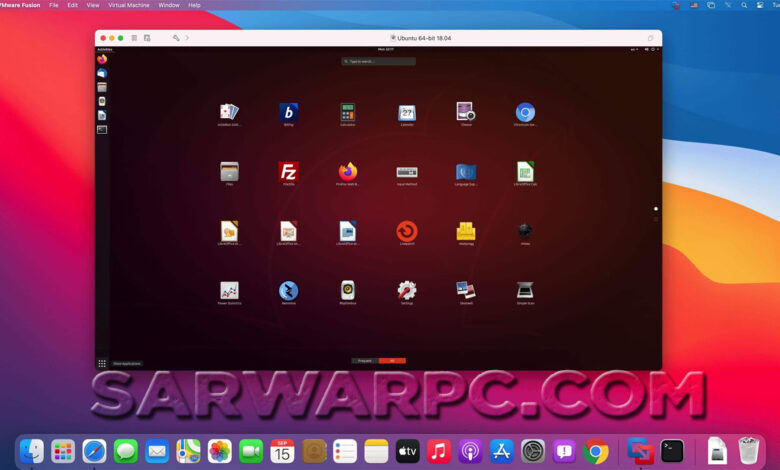This screenshot has height=470, width=780.
Task: Open Terminal in the Ubuntu dock
Action: tap(102, 130)
